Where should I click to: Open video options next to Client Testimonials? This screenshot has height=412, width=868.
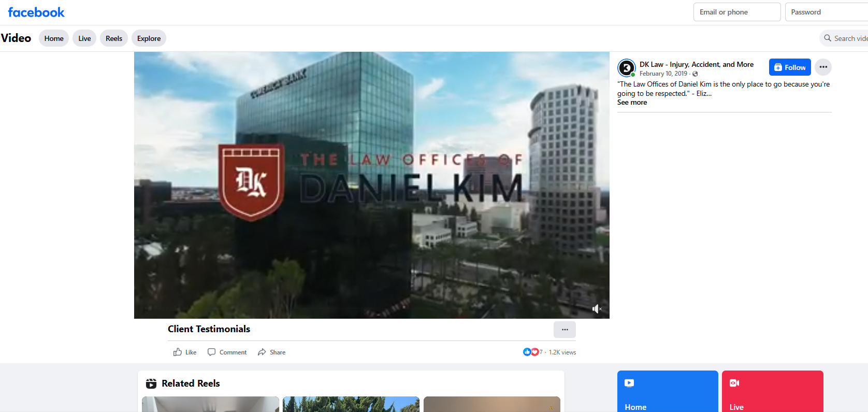(x=565, y=330)
